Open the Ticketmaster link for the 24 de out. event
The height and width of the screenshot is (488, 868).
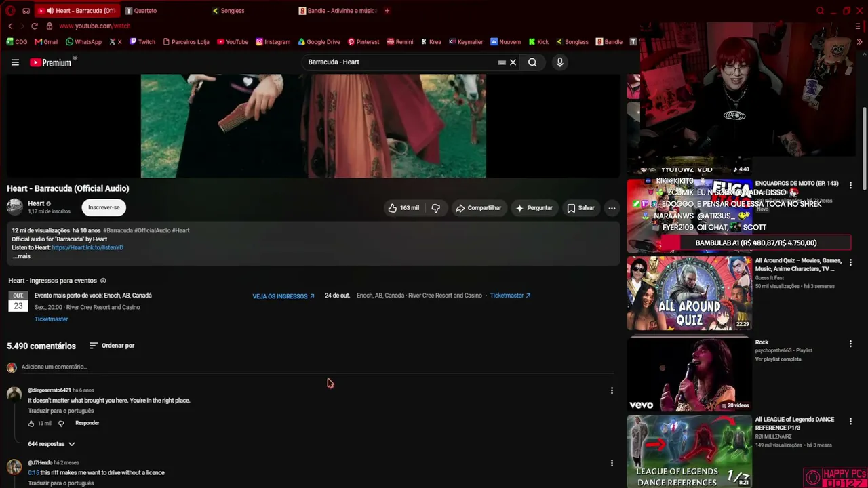[x=510, y=296]
